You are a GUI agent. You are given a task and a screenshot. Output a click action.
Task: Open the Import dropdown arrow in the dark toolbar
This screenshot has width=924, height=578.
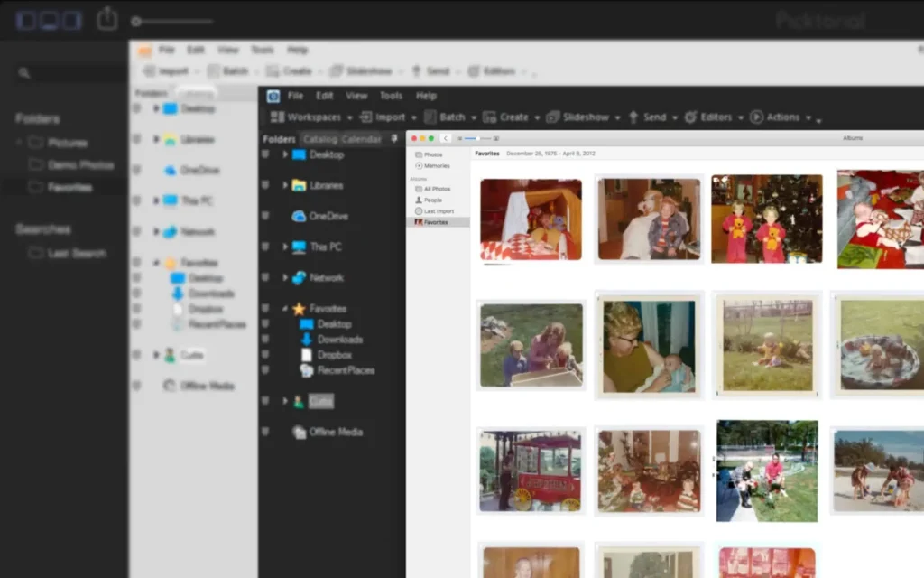pos(414,117)
